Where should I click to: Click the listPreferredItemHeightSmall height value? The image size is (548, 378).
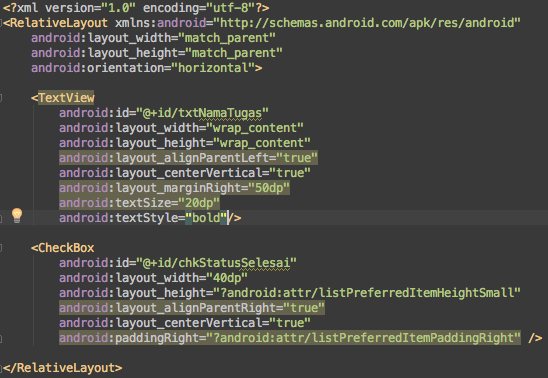(x=367, y=293)
